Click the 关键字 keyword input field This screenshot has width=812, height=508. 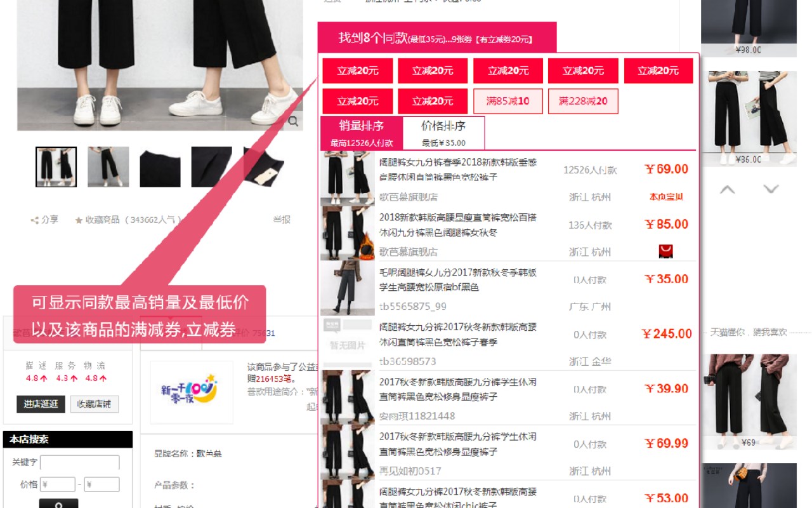[80, 462]
